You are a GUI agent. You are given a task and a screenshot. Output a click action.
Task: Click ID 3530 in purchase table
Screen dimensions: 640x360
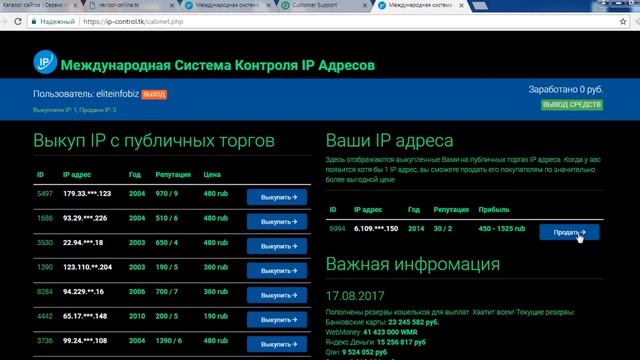coord(44,243)
